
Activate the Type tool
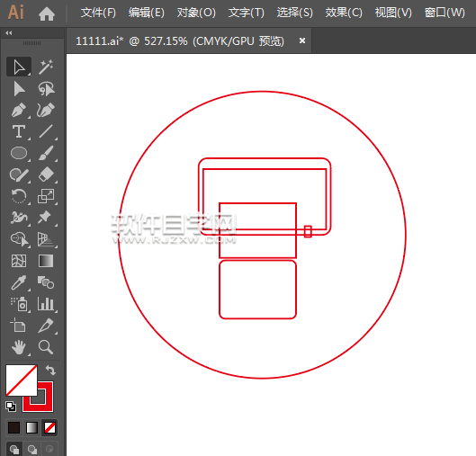(19, 131)
